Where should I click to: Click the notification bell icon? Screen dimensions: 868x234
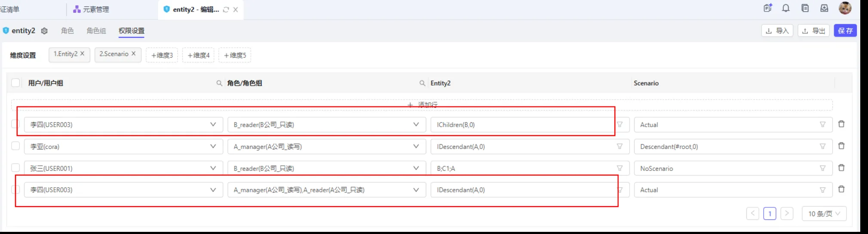(x=786, y=8)
